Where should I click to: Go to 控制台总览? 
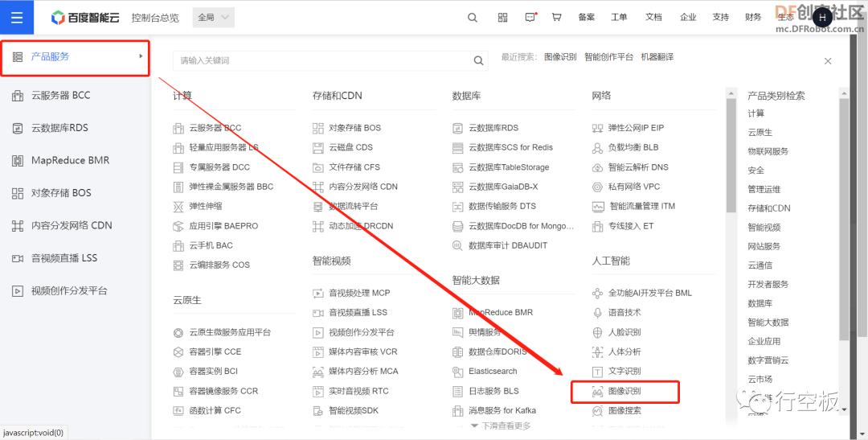[x=156, y=18]
